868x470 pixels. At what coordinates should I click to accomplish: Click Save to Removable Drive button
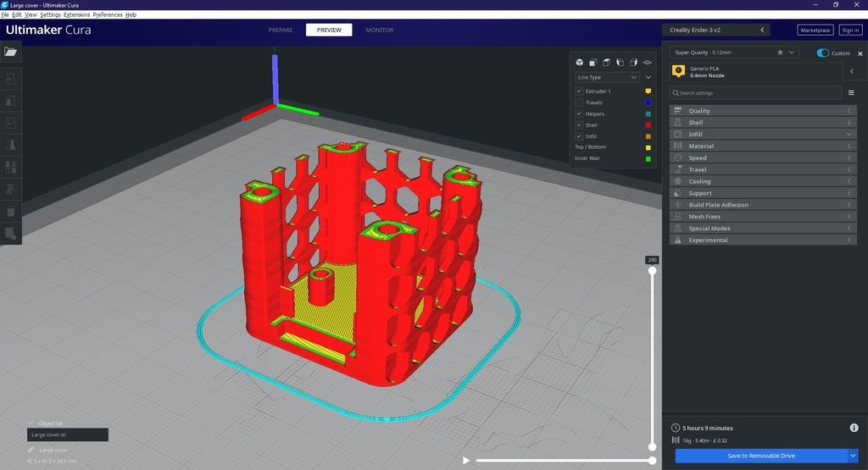coord(760,456)
